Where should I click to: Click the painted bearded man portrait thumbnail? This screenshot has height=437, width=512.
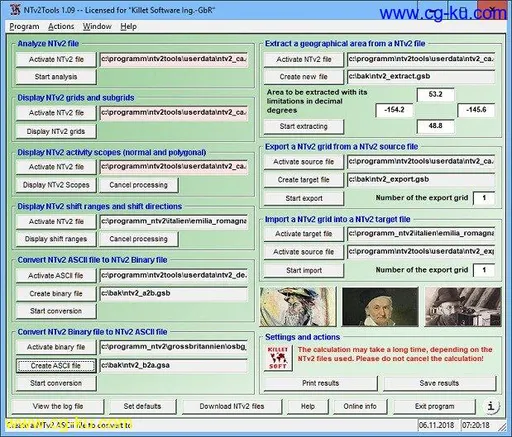298,307
